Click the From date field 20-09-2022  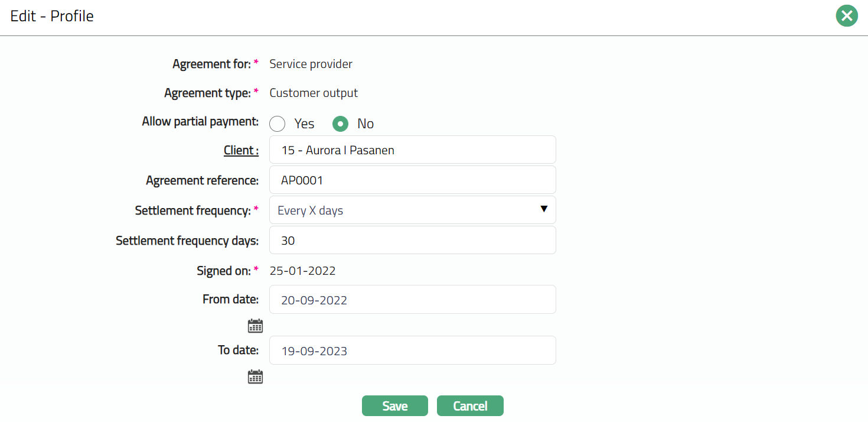tap(412, 300)
